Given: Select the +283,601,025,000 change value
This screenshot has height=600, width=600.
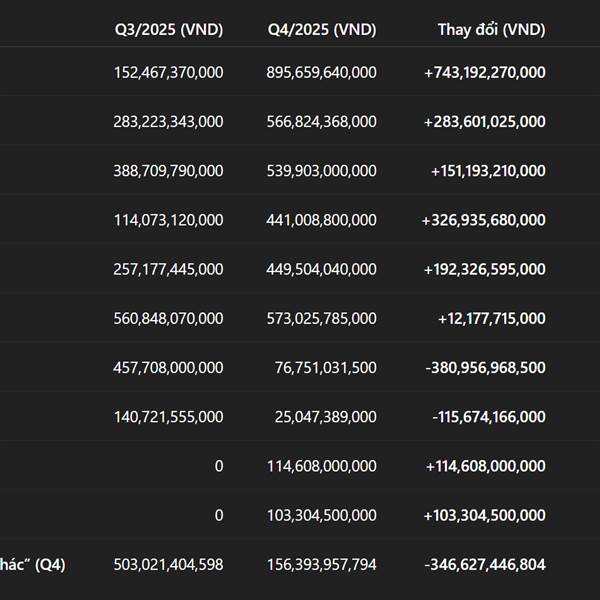Looking at the screenshot, I should pos(485,121).
